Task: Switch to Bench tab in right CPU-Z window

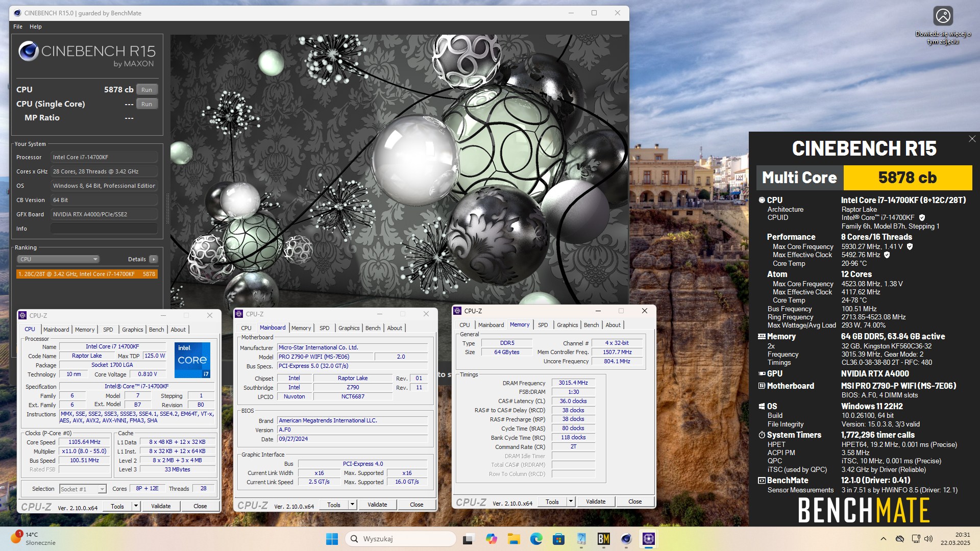Action: click(x=592, y=325)
